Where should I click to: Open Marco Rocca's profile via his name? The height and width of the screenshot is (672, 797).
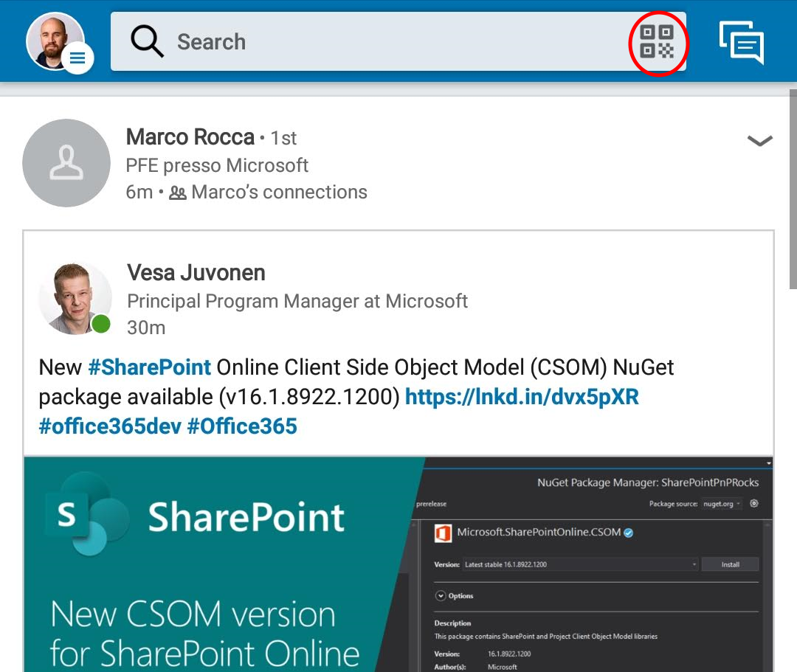point(190,137)
